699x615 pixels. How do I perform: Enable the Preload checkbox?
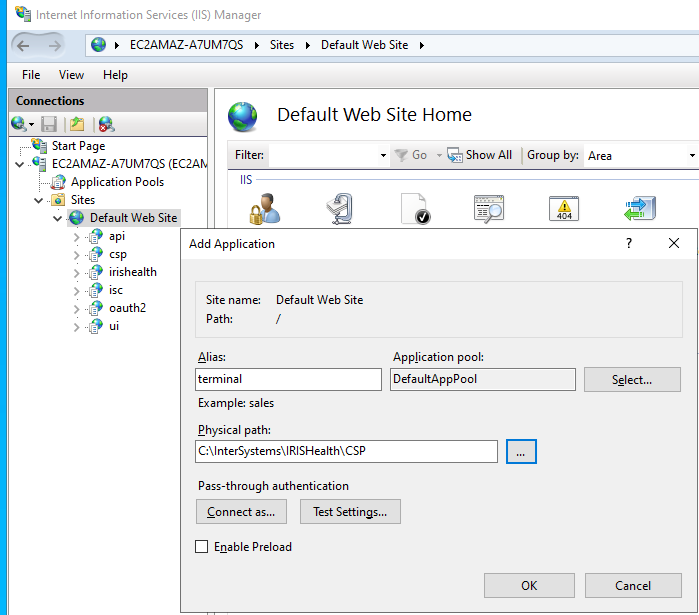pyautogui.click(x=202, y=547)
